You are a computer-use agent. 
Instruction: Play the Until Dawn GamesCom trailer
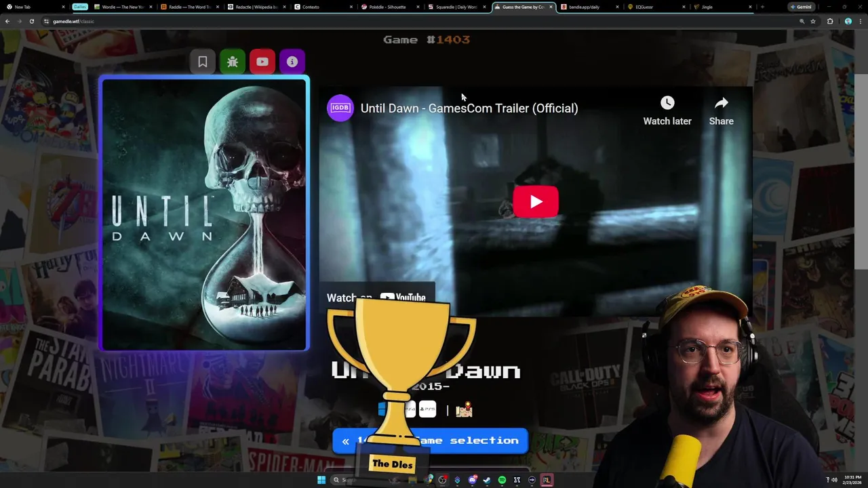(x=536, y=201)
